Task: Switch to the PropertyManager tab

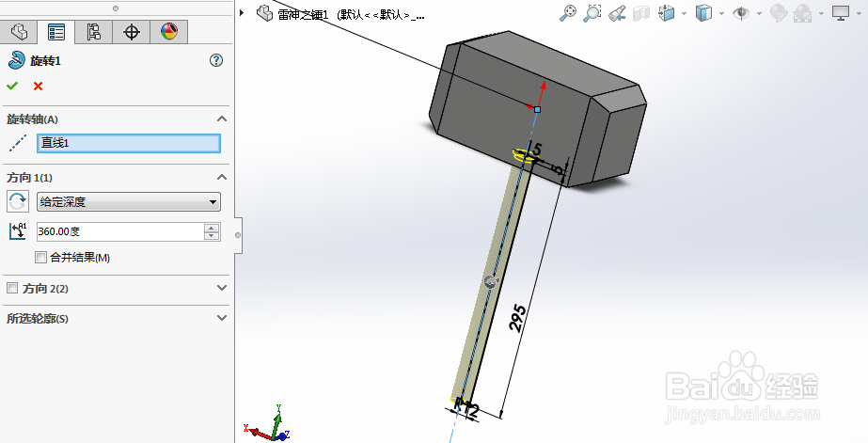Action: pyautogui.click(x=55, y=32)
